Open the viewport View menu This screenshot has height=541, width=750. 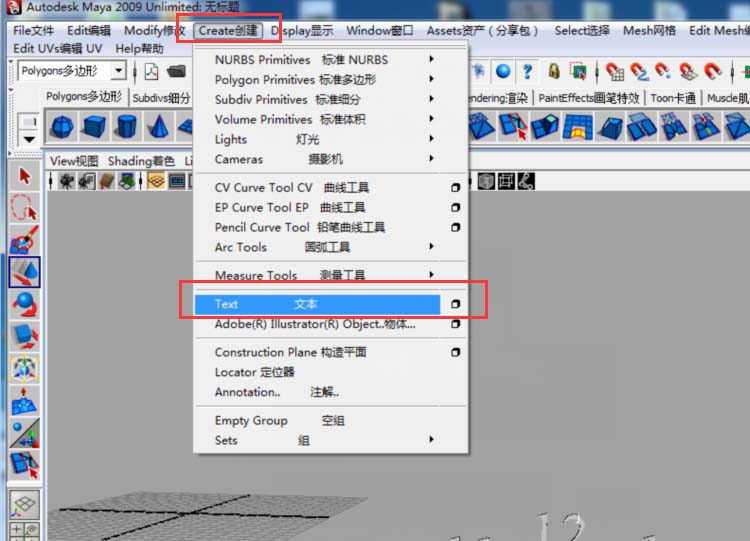coord(74,161)
